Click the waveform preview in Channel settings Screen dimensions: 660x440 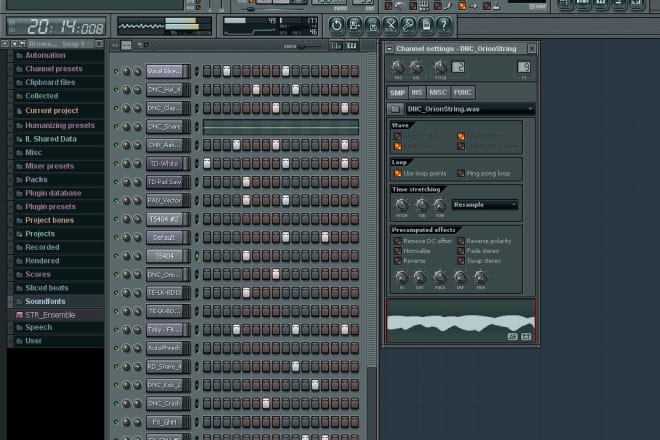click(x=461, y=321)
